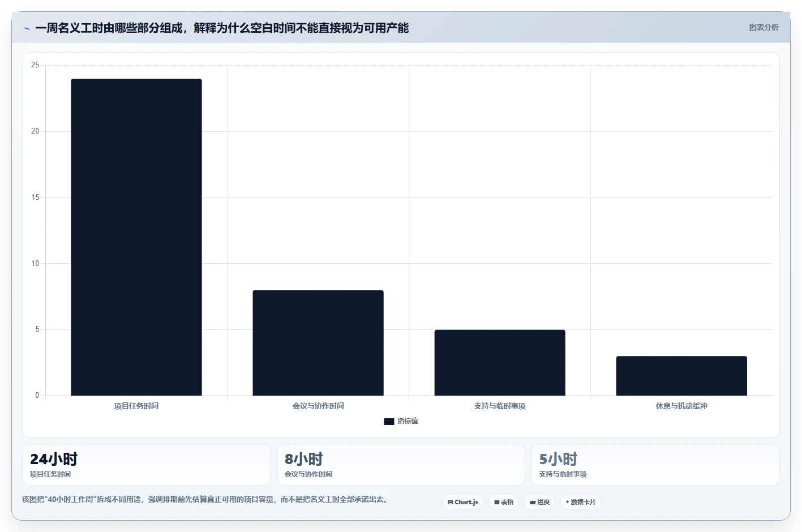Click the footer description about 40小时工作周

(x=205, y=499)
